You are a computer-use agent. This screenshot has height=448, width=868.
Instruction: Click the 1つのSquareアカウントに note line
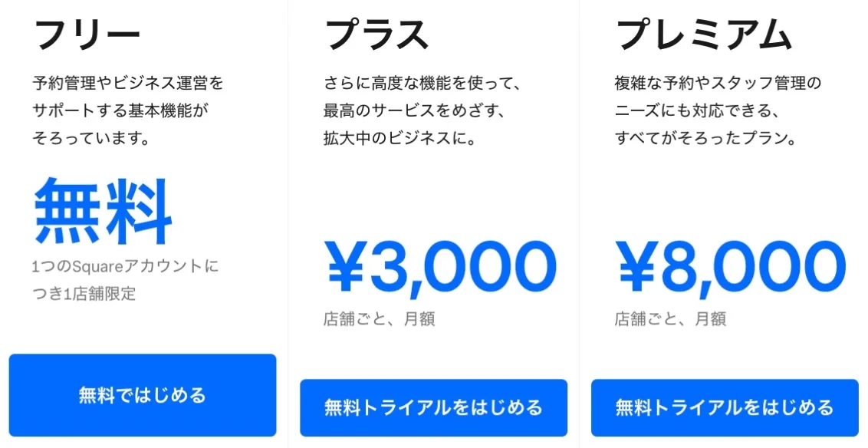point(125,267)
